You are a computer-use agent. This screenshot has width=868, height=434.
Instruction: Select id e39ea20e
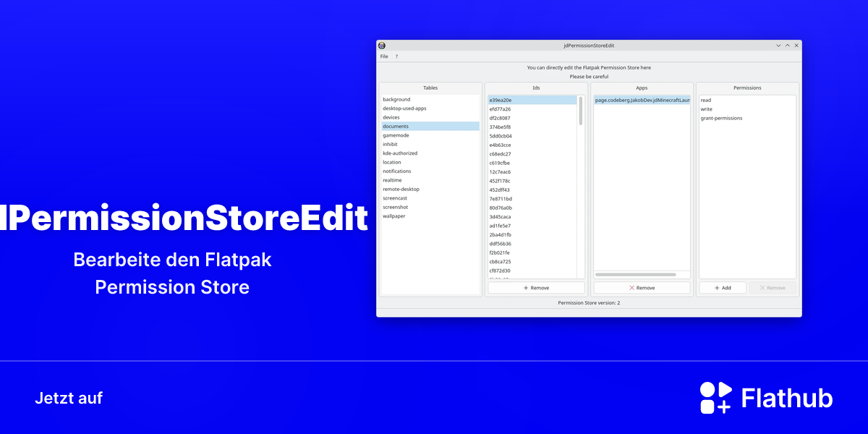[x=532, y=100]
